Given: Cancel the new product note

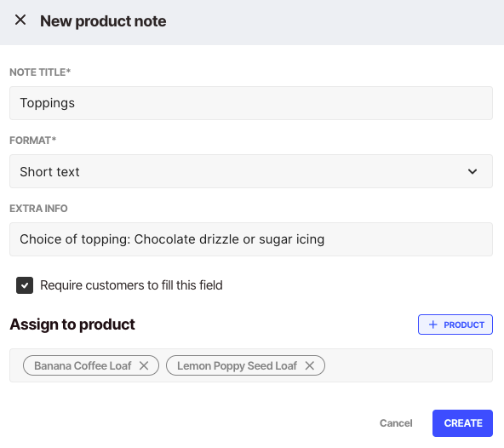Looking at the screenshot, I should pos(396,423).
